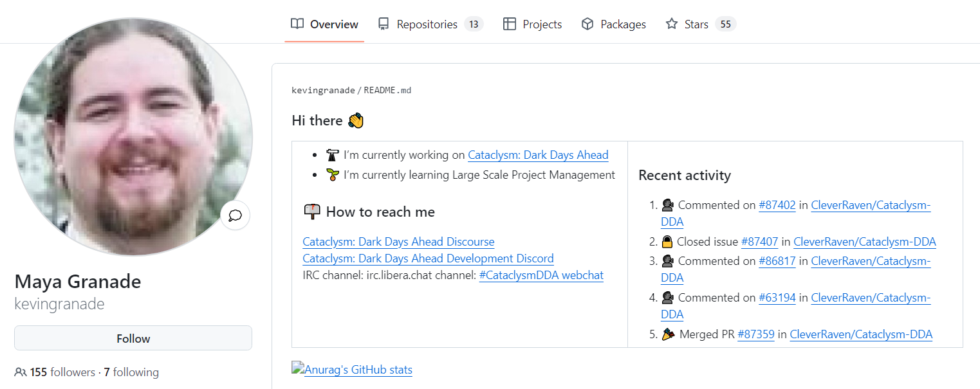Click the Projects table icon

pos(510,24)
